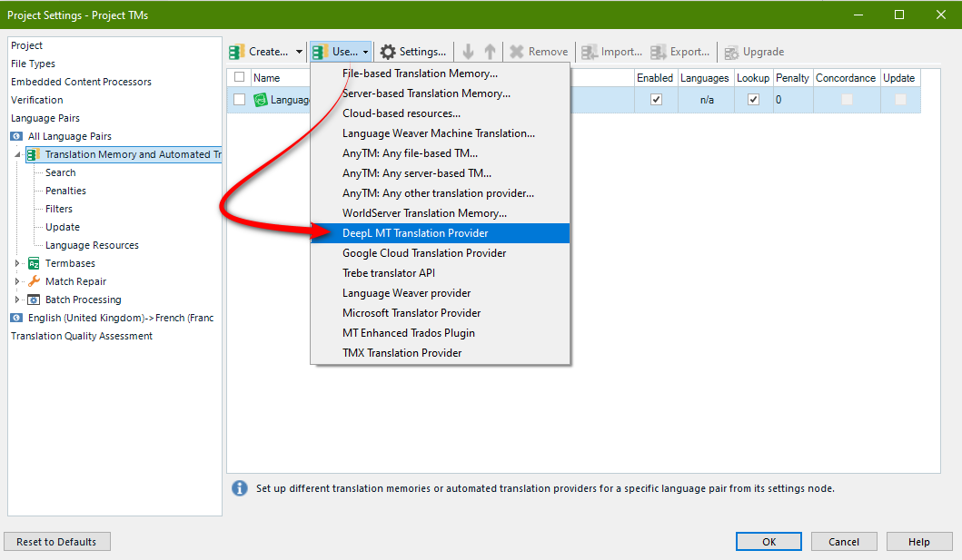Click the Remove X icon

517,52
